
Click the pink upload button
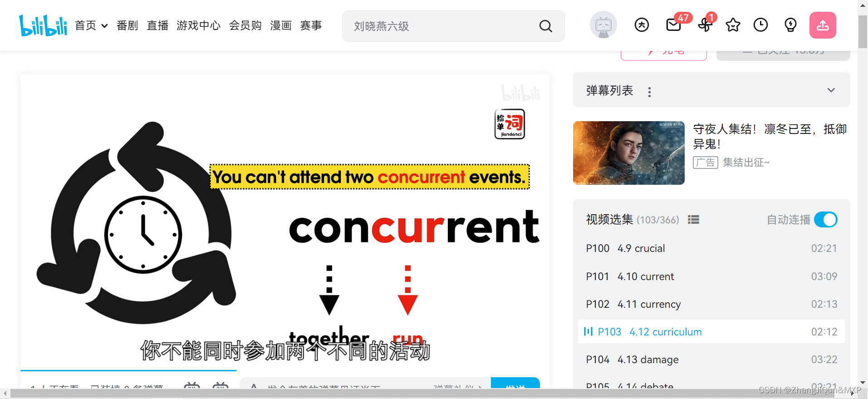823,25
